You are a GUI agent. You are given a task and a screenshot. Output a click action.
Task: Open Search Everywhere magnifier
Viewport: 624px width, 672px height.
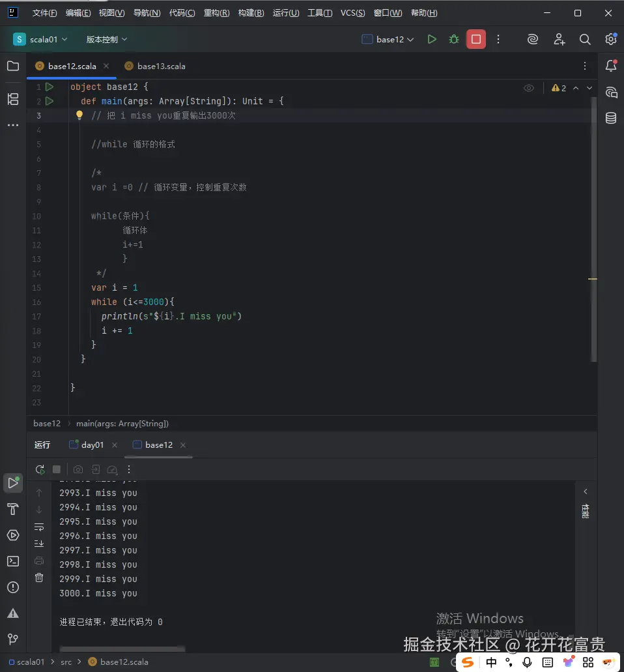(x=585, y=39)
